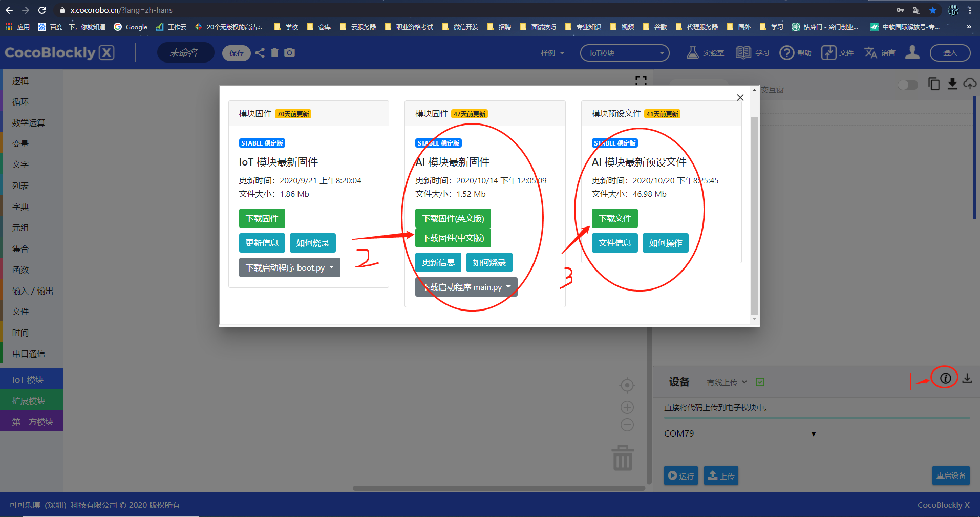980x517 pixels.
Task: Click the device info circle icon
Action: [945, 378]
